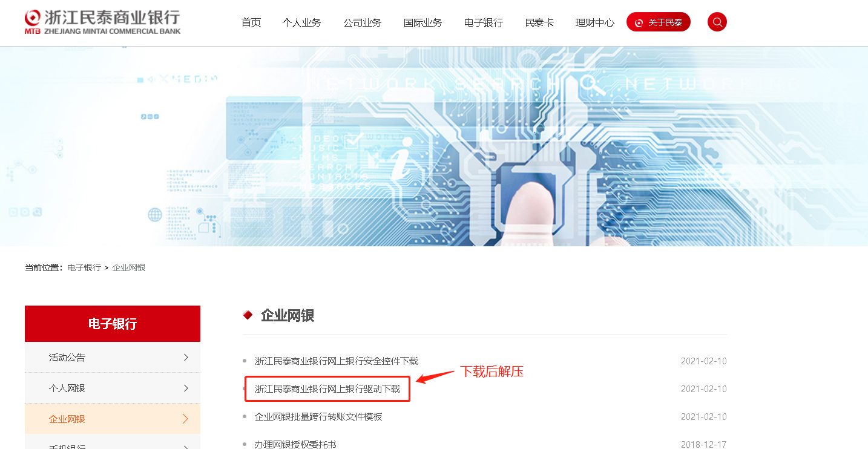Open the 企业网银批量跨行转账文件模板 link
868x449 pixels.
tap(318, 417)
